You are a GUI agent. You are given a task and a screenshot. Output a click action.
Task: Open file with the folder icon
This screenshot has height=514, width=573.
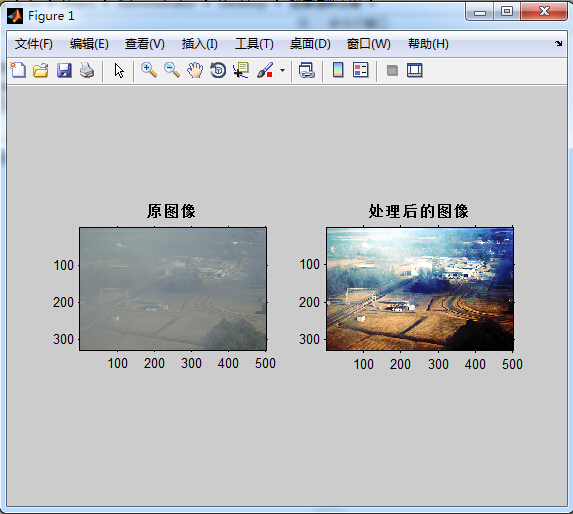click(41, 70)
